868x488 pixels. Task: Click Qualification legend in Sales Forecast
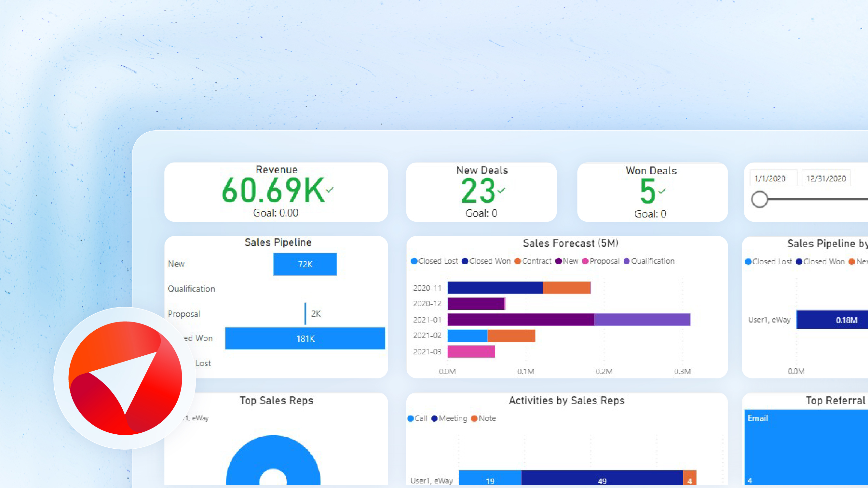click(649, 261)
